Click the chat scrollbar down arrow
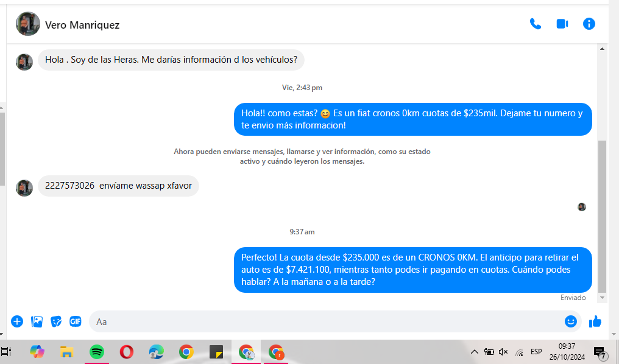The width and height of the screenshot is (619, 364). pos(602,298)
